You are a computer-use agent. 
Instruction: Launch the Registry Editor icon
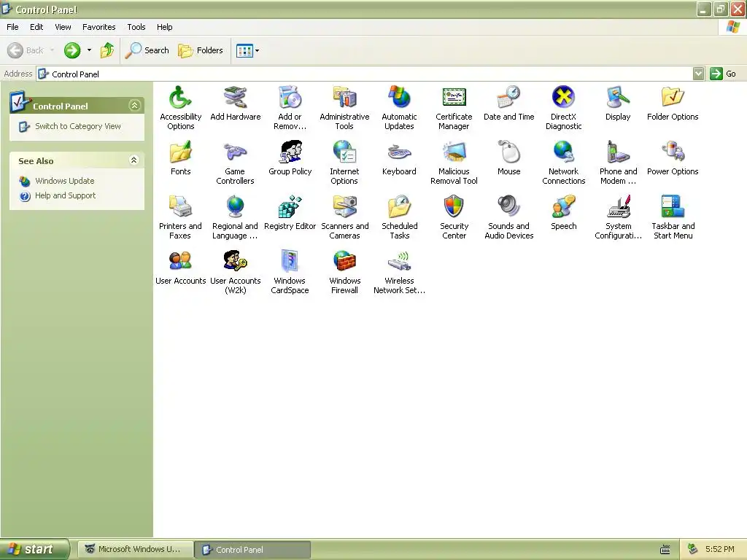pyautogui.click(x=290, y=213)
